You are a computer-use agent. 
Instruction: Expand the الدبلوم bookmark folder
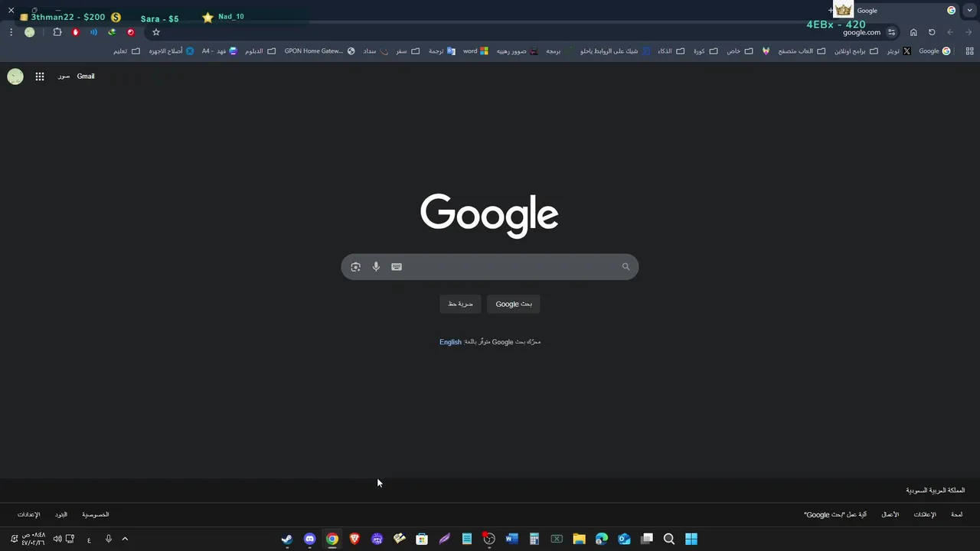coord(260,51)
